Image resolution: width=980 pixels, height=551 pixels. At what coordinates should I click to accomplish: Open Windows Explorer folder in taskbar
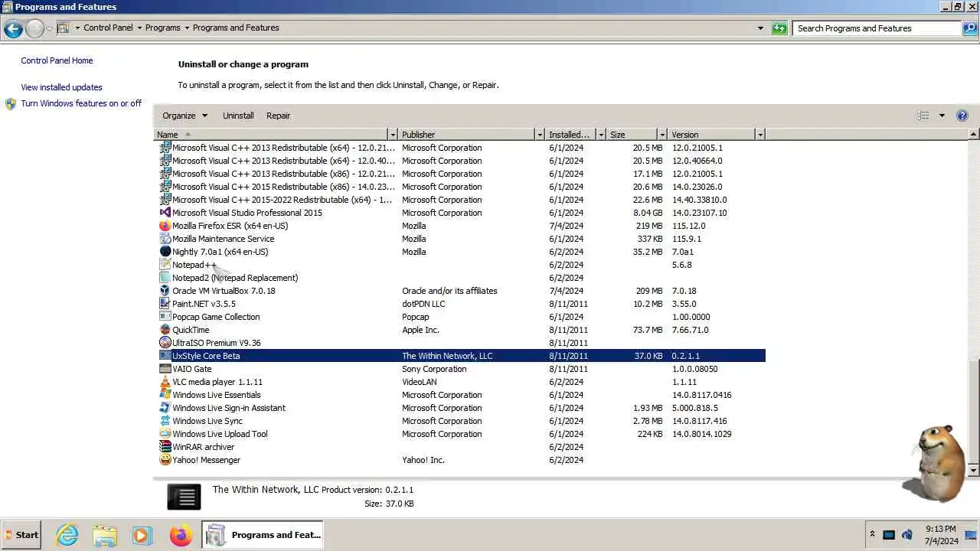click(x=105, y=535)
